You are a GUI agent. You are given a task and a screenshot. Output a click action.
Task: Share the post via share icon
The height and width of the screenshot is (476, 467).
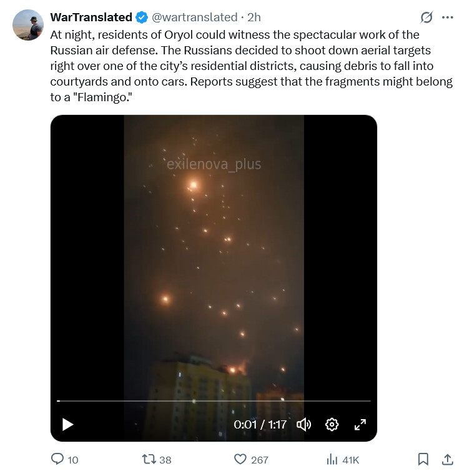click(x=447, y=460)
